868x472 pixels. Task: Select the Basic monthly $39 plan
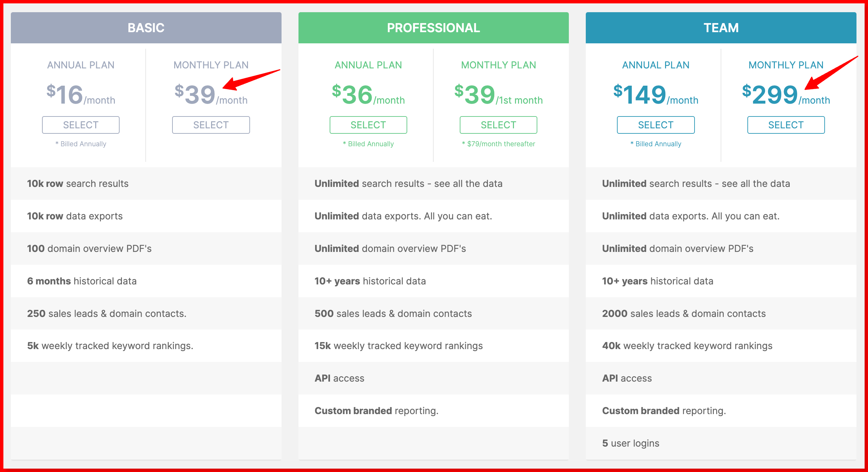pyautogui.click(x=211, y=125)
